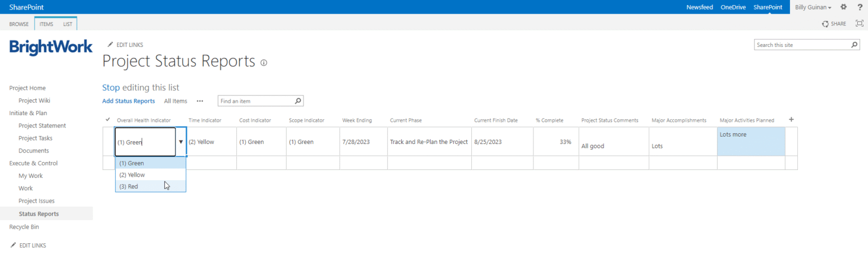The image size is (868, 254).
Task: Open Execute & Control section link
Action: [x=33, y=163]
